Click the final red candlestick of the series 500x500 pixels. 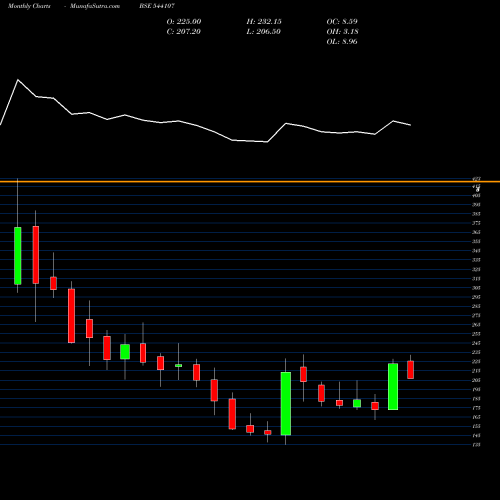tap(410, 370)
